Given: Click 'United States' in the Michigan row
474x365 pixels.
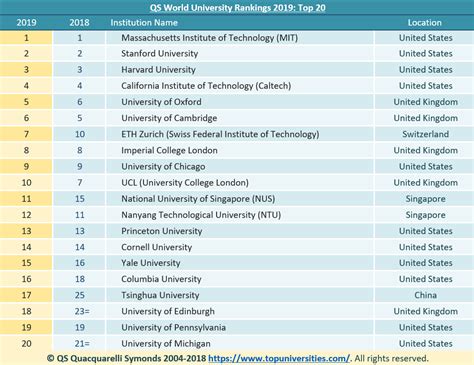Looking at the screenshot, I should pos(425,343).
